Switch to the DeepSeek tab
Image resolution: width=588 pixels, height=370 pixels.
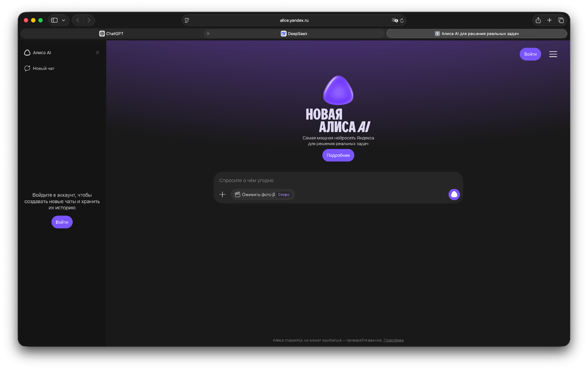point(294,34)
